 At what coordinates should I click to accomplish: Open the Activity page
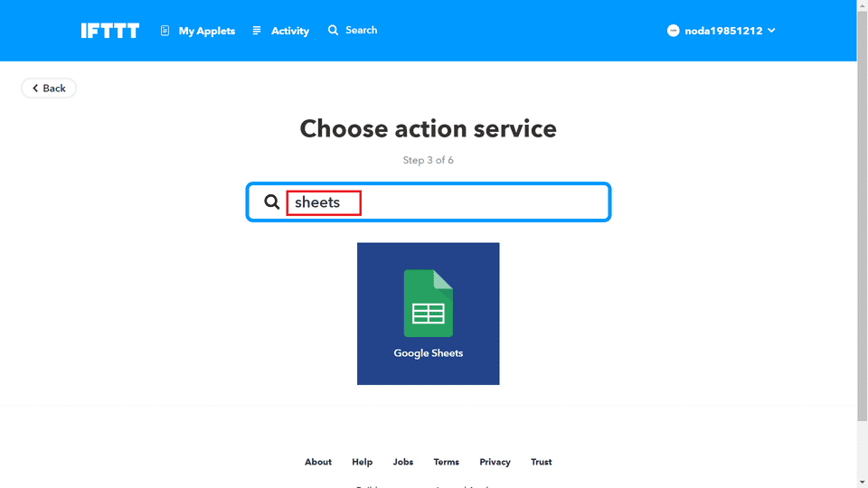[x=280, y=31]
